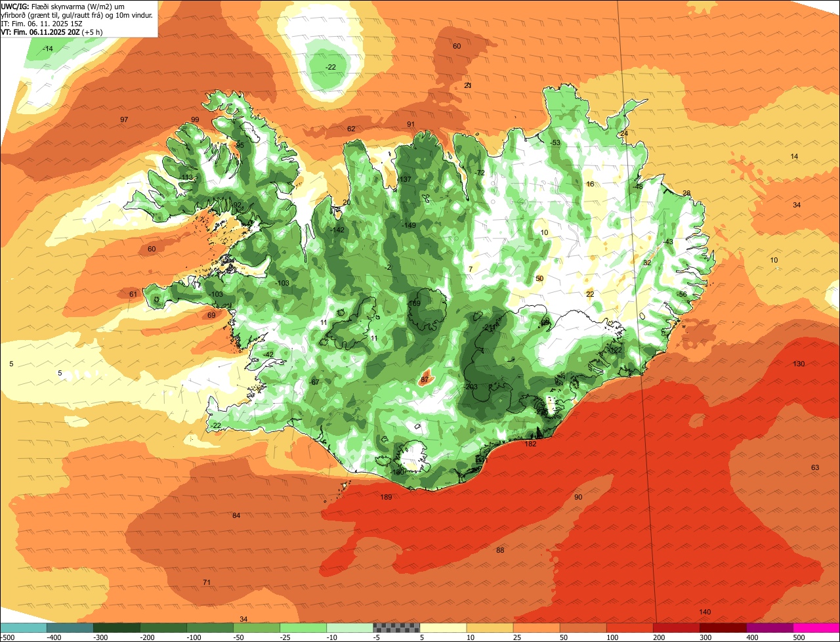Click the 88 value in the southern sea
The height and width of the screenshot is (642, 840).
(x=500, y=550)
